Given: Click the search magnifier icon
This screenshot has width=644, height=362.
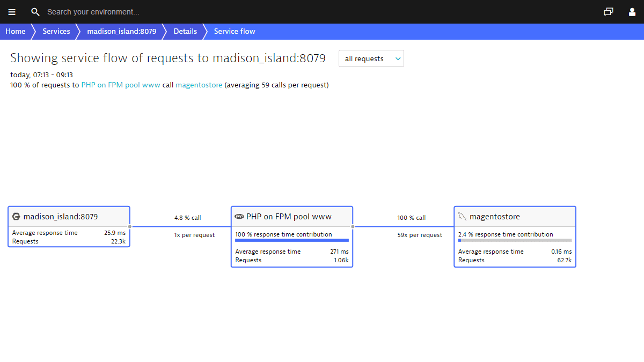Looking at the screenshot, I should point(35,12).
